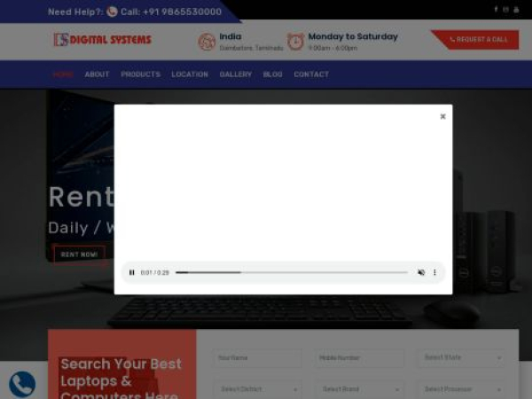Open the Blog menu item
Screen dimensions: 532x399
tap(273, 74)
